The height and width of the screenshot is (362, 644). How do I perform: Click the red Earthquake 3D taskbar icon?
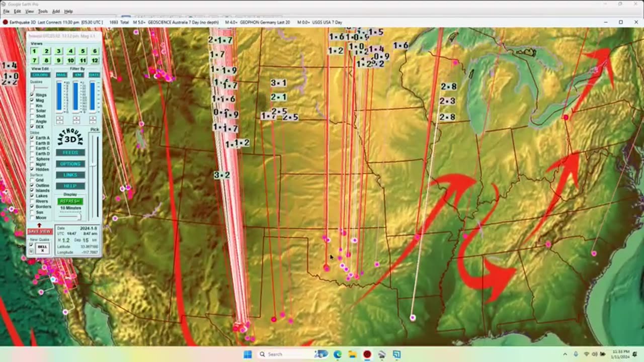367,354
